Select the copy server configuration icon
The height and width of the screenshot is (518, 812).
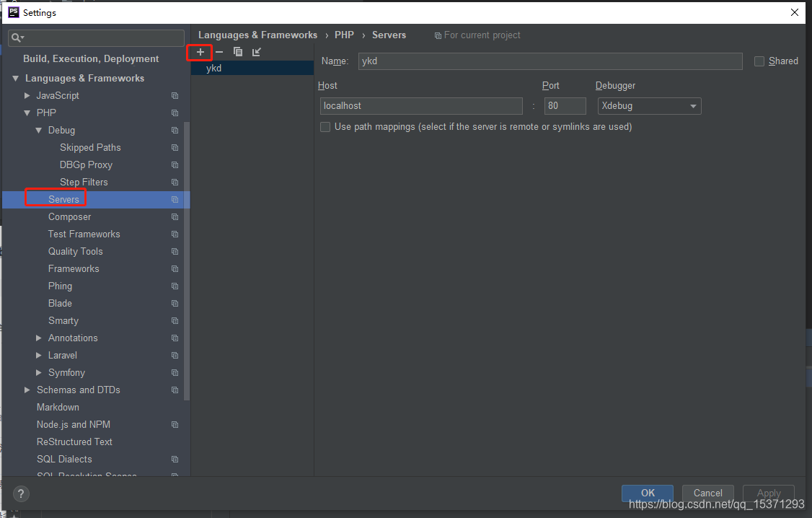click(238, 52)
